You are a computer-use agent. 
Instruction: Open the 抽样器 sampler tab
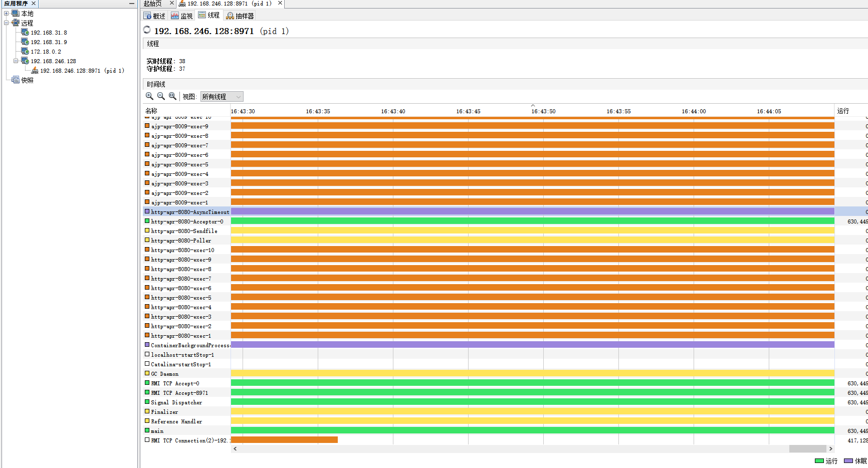240,16
